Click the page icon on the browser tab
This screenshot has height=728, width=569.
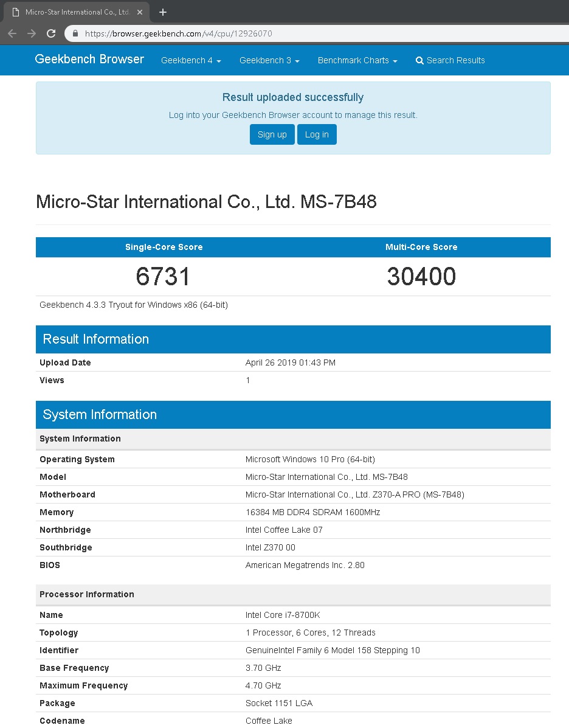pyautogui.click(x=16, y=12)
